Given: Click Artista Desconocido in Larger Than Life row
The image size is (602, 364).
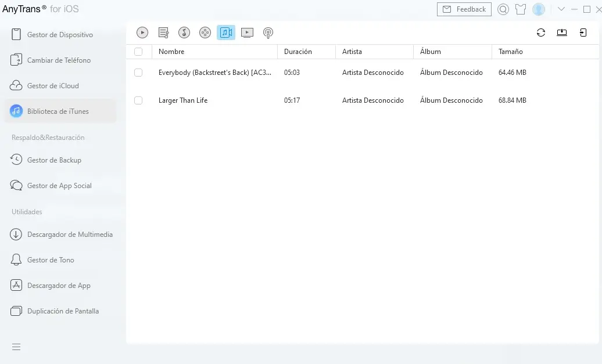Looking at the screenshot, I should pyautogui.click(x=373, y=100).
